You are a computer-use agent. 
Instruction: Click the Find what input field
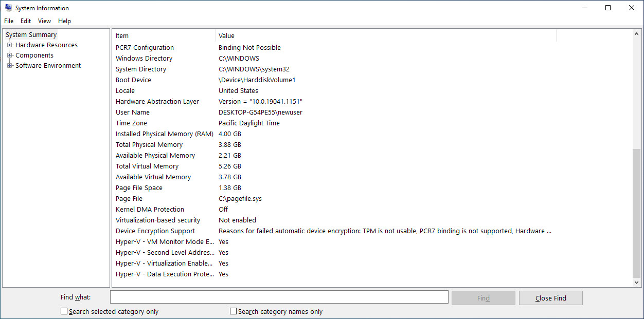click(x=279, y=297)
